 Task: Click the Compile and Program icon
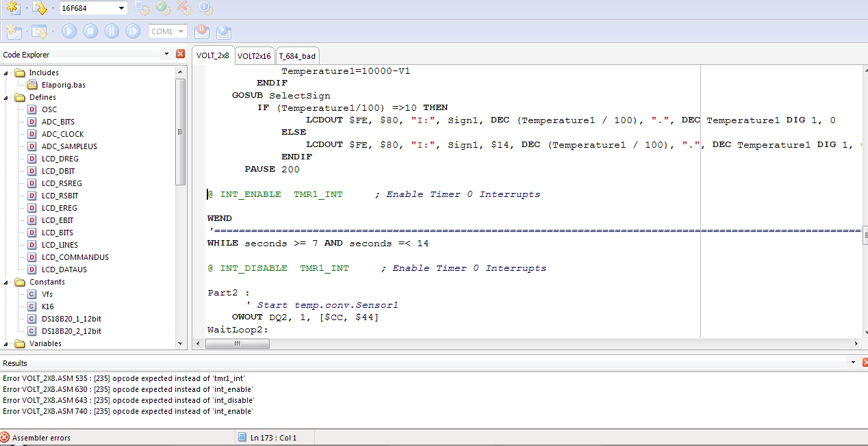(x=40, y=8)
